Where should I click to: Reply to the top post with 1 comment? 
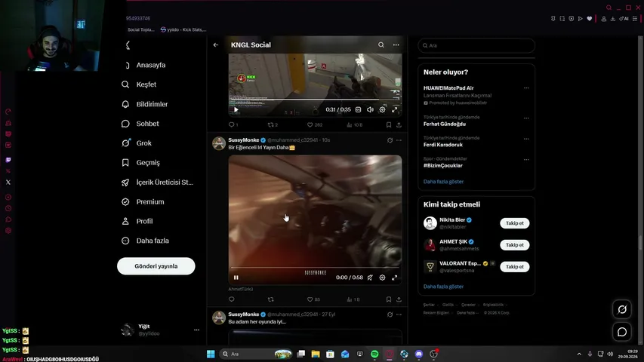pos(233,124)
